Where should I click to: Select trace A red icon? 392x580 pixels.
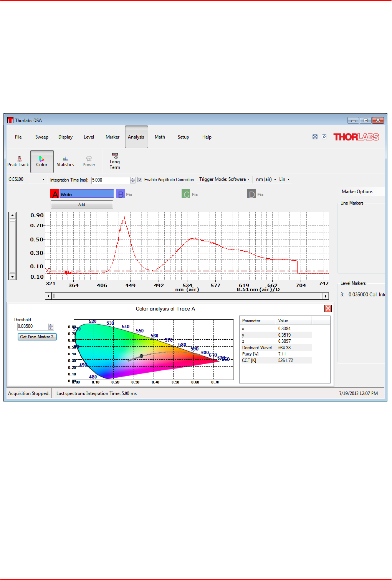coord(55,194)
